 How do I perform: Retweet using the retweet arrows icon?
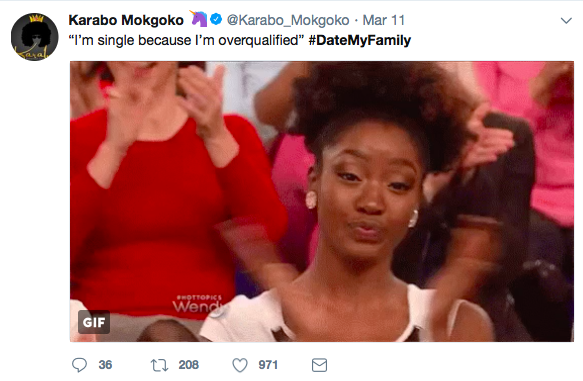pyautogui.click(x=159, y=365)
